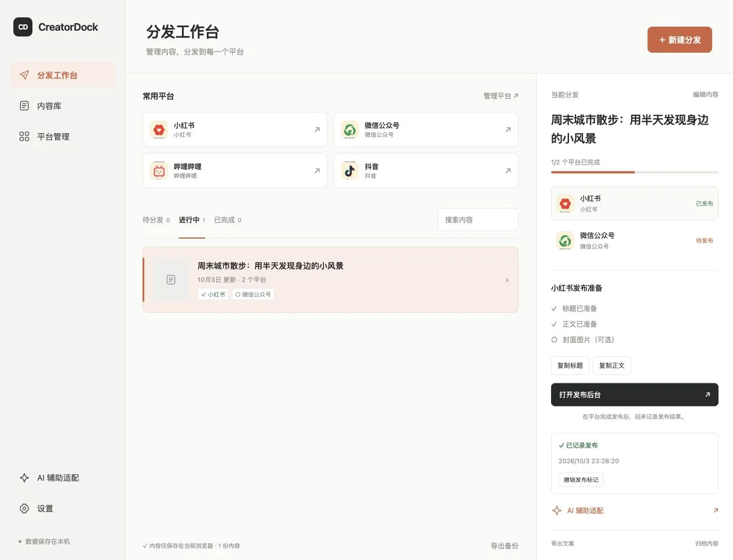Viewport: 733px width, 560px height.
Task: Click the 归档内容 link
Action: pos(707,544)
